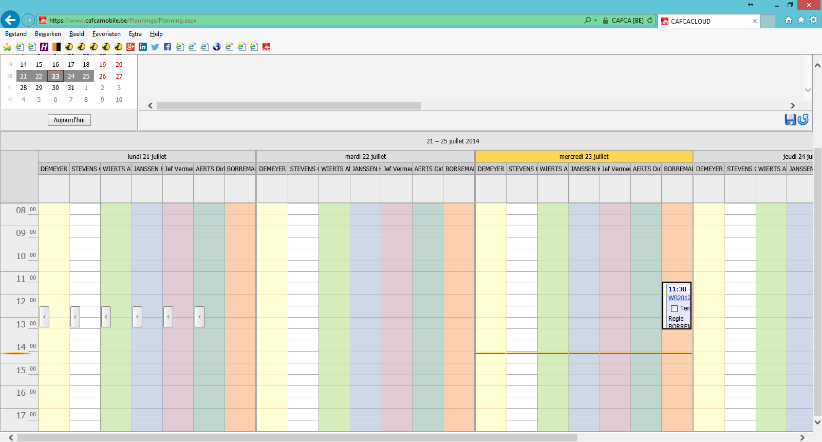Click the mercredi 23 juillet day header

click(584, 156)
